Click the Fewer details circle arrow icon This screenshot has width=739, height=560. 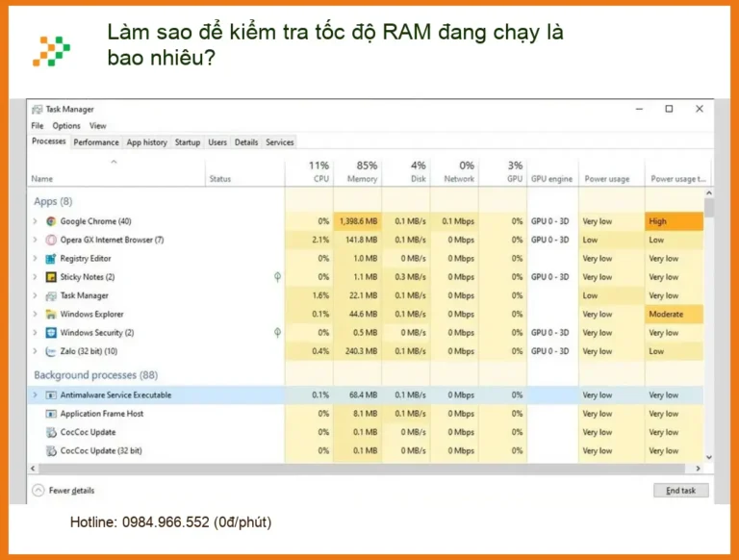click(38, 490)
